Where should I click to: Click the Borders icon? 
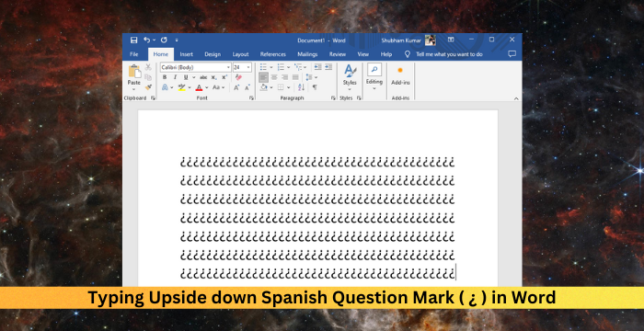click(x=281, y=87)
